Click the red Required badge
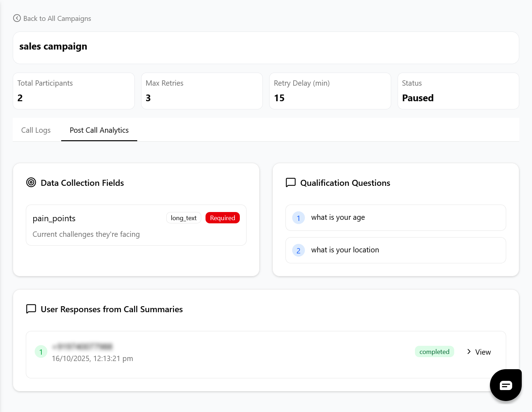The image size is (532, 412). [222, 218]
